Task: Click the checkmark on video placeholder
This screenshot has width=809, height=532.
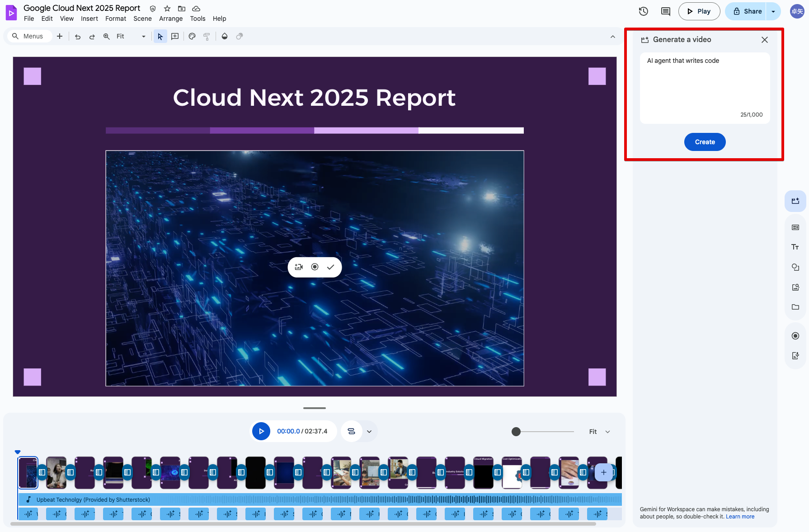Action: pyautogui.click(x=331, y=267)
